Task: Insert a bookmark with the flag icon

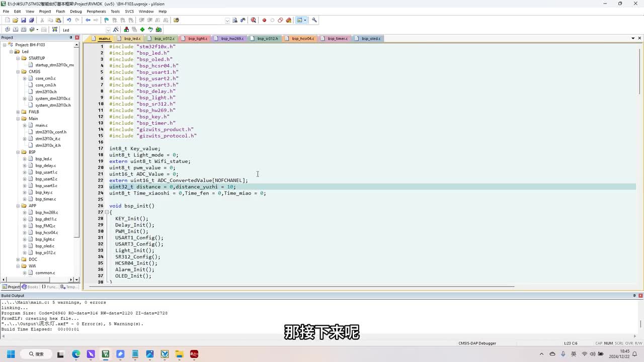Action: [106, 20]
